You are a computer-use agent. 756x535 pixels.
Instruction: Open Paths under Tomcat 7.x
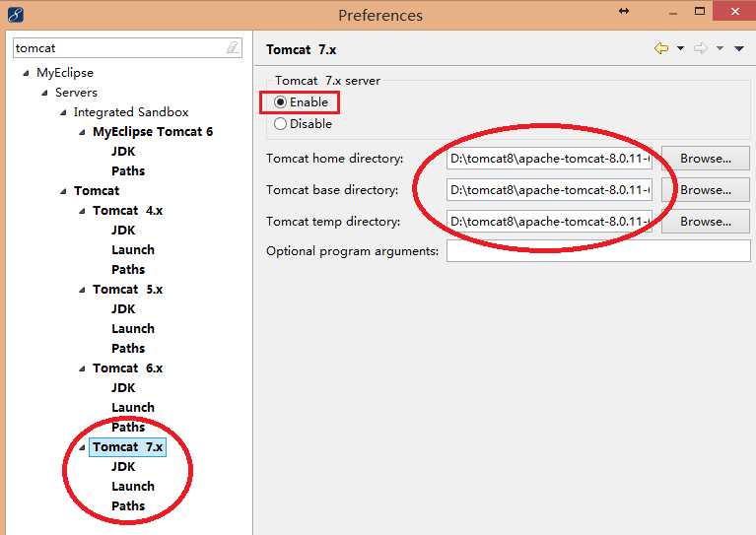tap(128, 506)
